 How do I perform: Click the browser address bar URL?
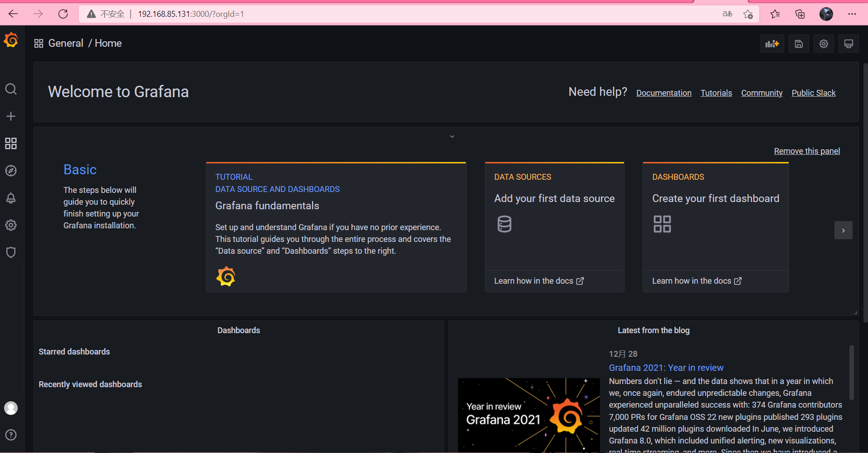coord(190,14)
